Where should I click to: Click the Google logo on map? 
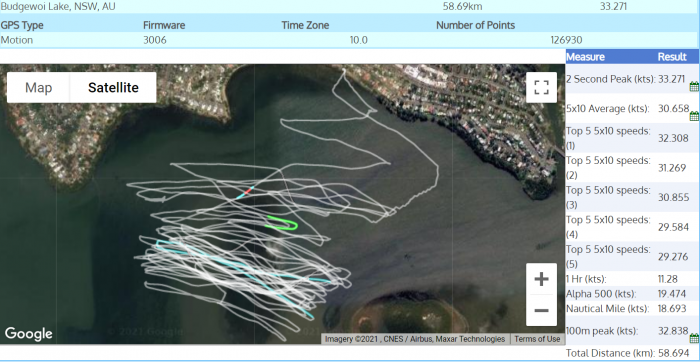pos(29,334)
